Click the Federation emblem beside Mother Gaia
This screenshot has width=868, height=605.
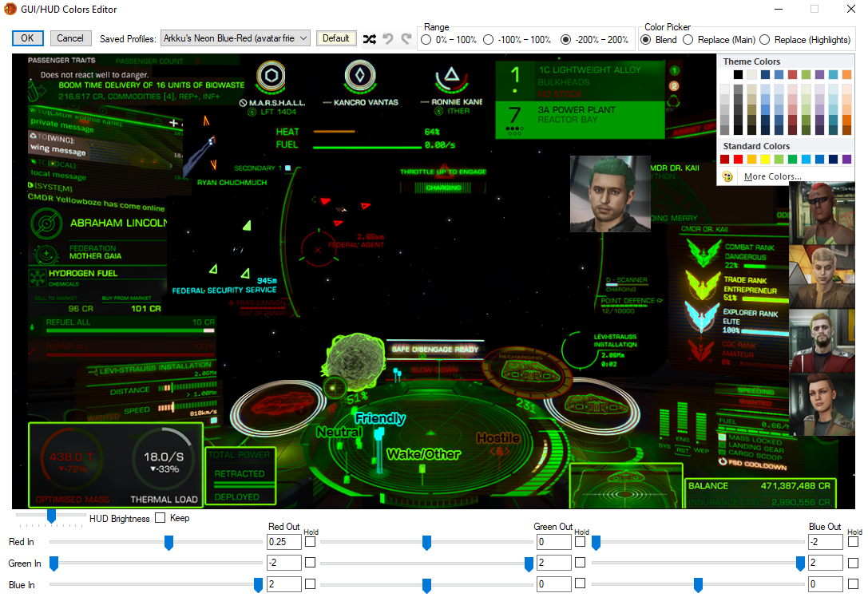click(46, 254)
